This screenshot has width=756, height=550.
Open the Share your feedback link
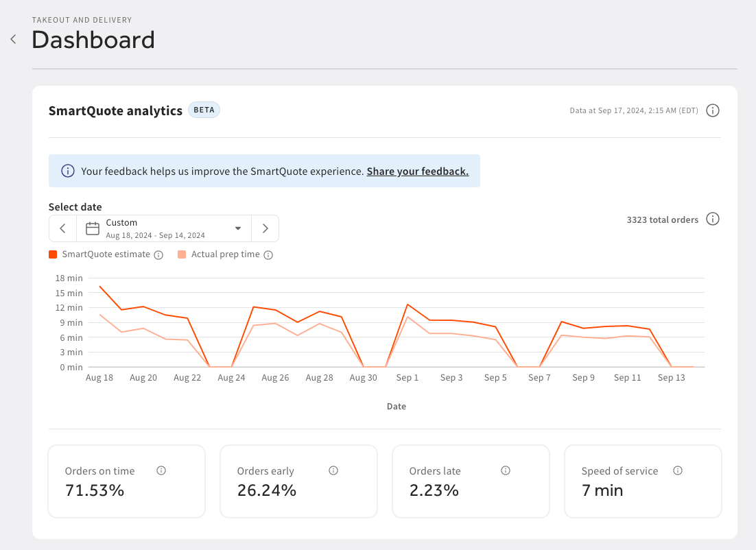pyautogui.click(x=417, y=171)
